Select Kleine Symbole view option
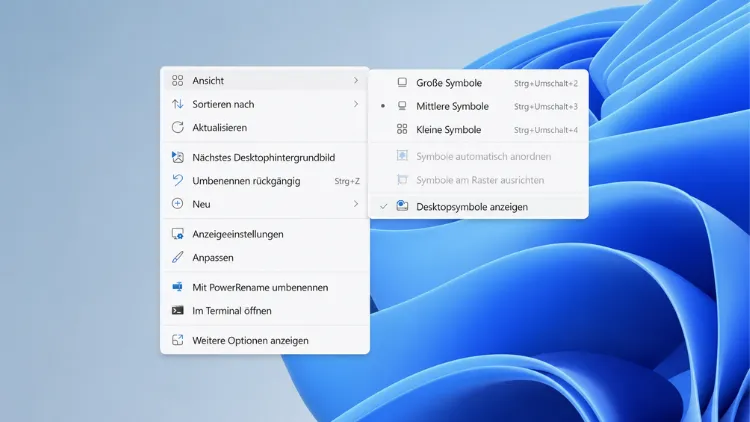The width and height of the screenshot is (750, 422). [478, 130]
